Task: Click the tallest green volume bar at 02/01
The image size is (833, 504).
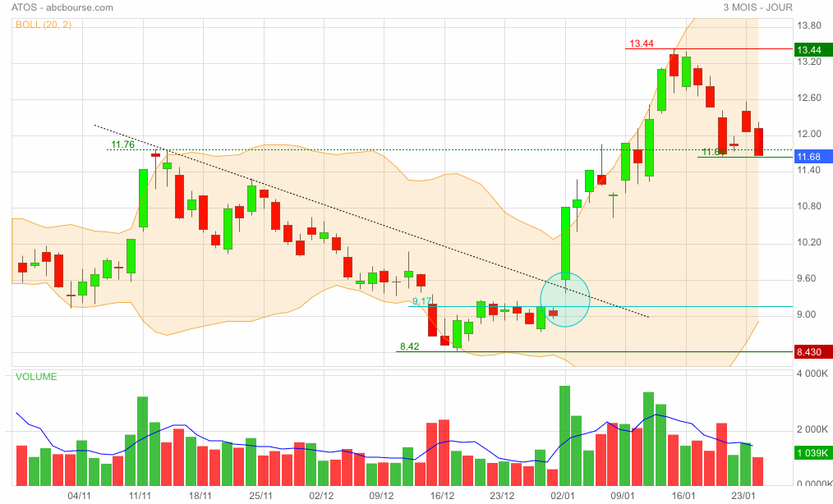Action: 564,436
